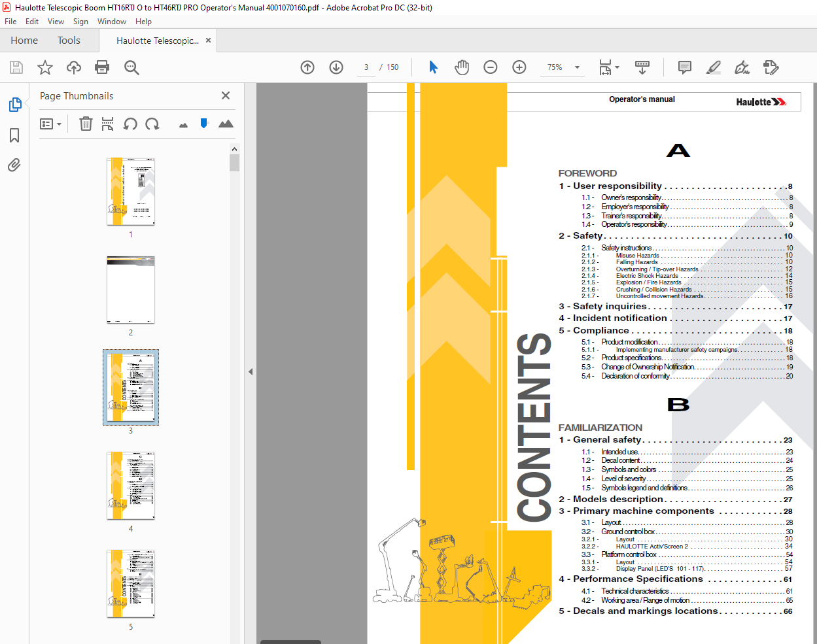The height and width of the screenshot is (644, 817).
Task: Collapse the navigation pane with the left triangle
Action: pos(251,371)
